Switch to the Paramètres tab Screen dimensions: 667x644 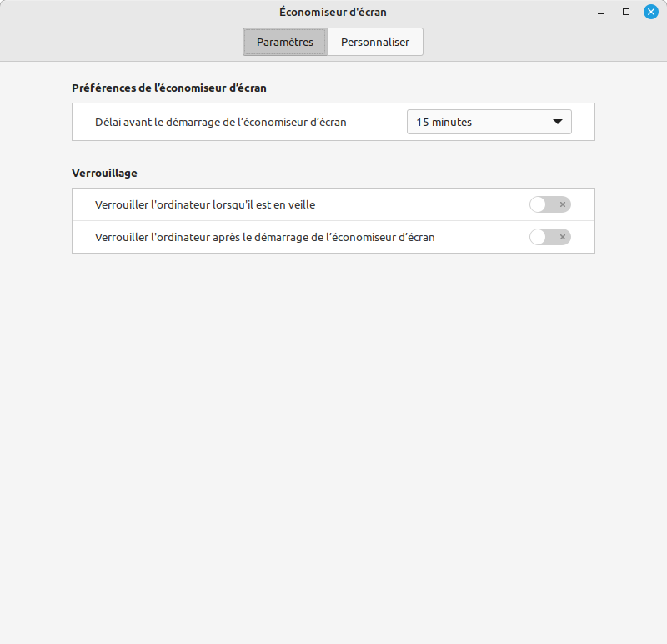tap(285, 42)
